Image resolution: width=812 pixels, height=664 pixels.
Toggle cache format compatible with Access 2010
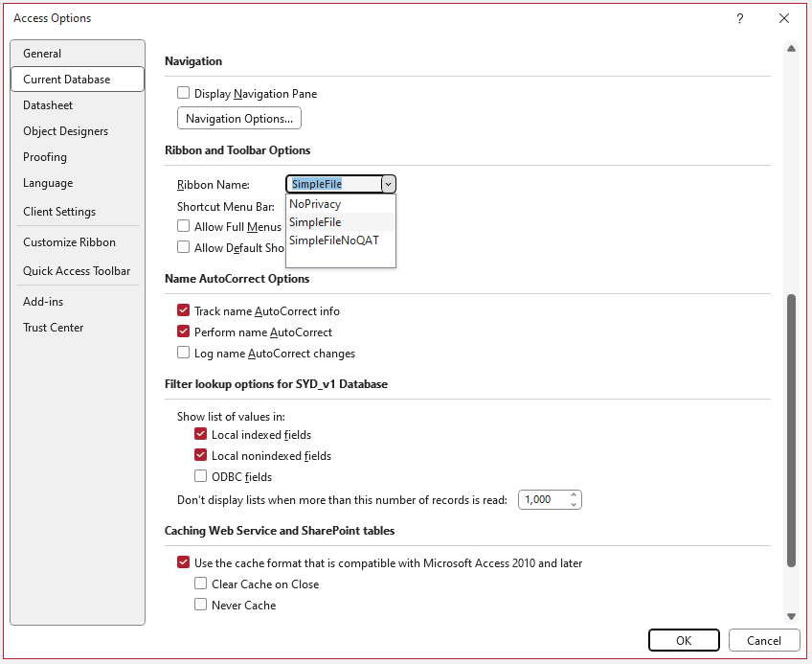click(183, 562)
